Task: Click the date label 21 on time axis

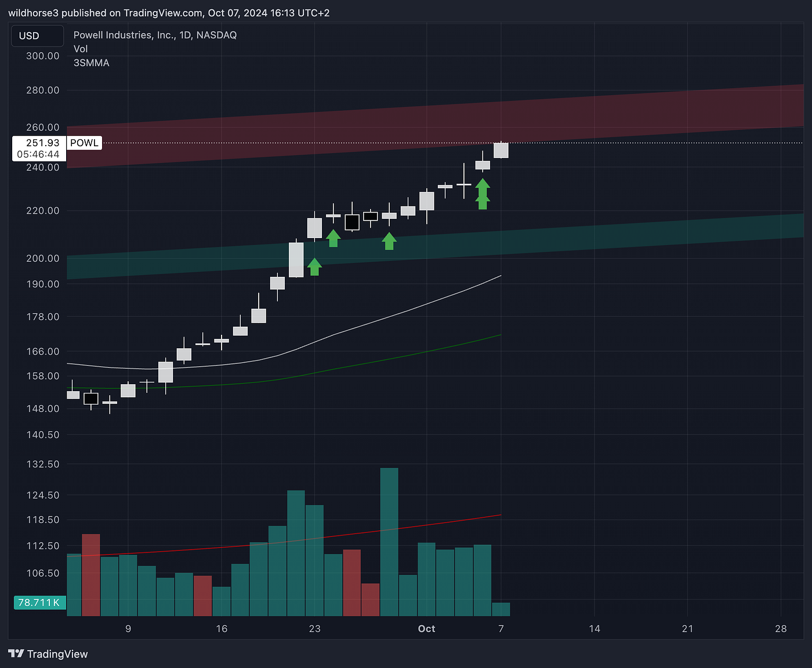Action: point(687,629)
